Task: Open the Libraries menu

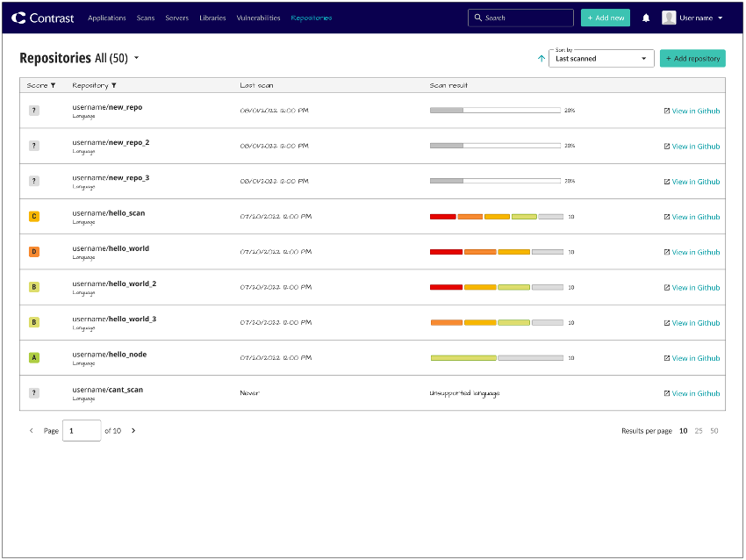Action: [x=212, y=18]
